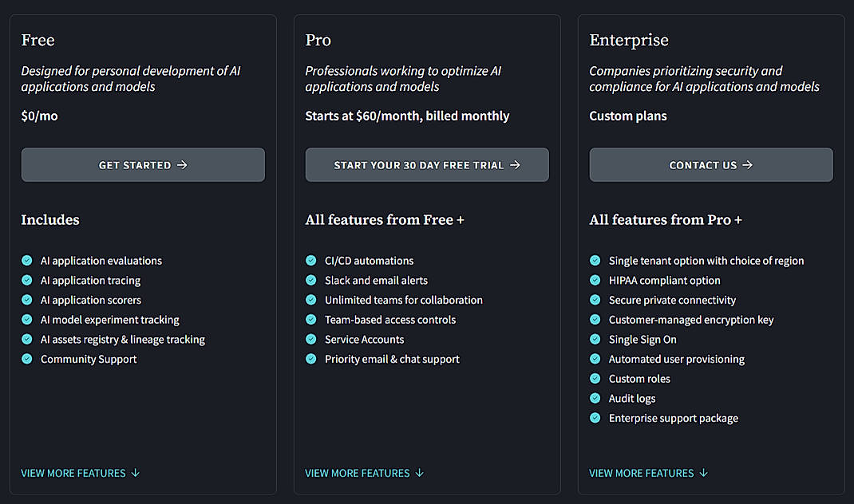The height and width of the screenshot is (504, 854).
Task: Click 'AI application evaluations' feature text
Action: [101, 261]
